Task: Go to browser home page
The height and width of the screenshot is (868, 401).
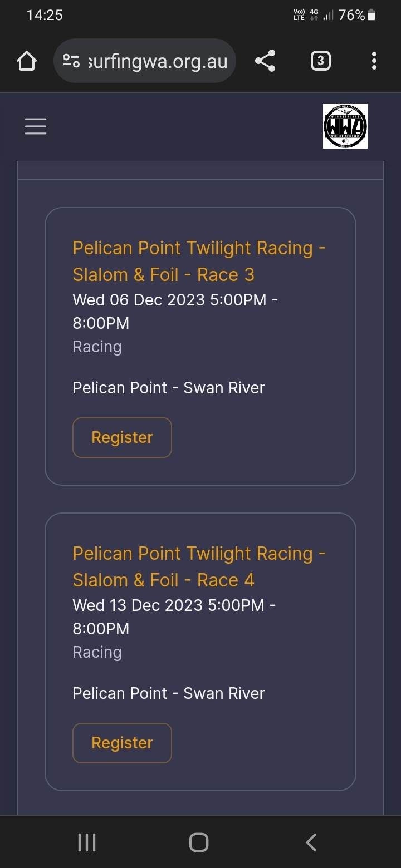Action: click(27, 61)
